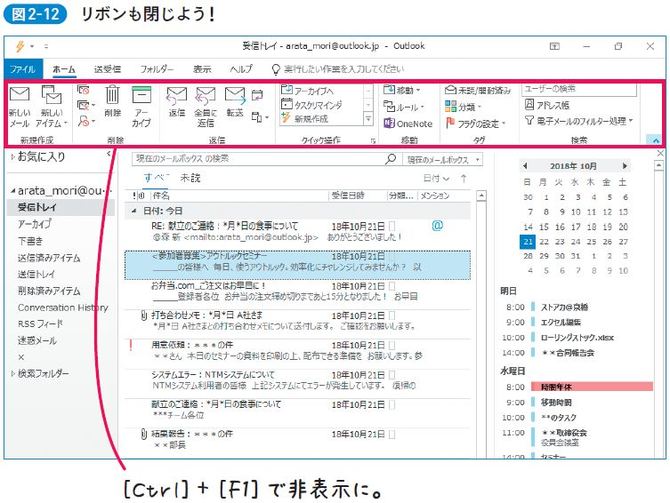Image resolution: width=670 pixels, height=503 pixels.
Task: Click paperclip icon on 結果報告 mail
Action: [144, 434]
